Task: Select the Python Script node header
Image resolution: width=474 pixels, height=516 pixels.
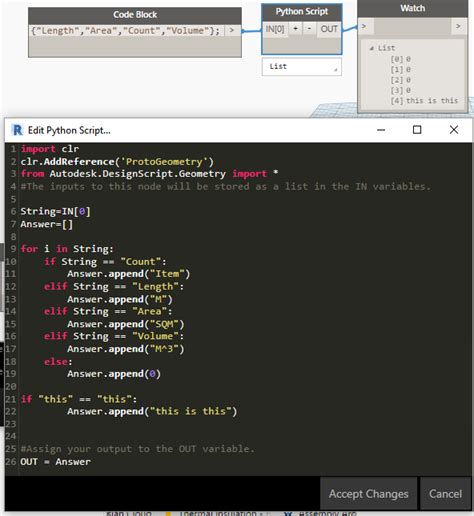Action: point(302,12)
